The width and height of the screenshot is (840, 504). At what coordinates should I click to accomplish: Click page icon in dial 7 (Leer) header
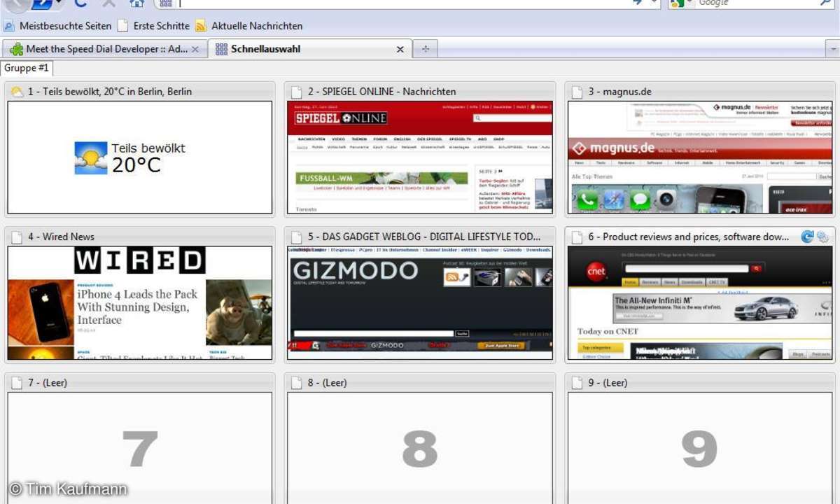(17, 383)
